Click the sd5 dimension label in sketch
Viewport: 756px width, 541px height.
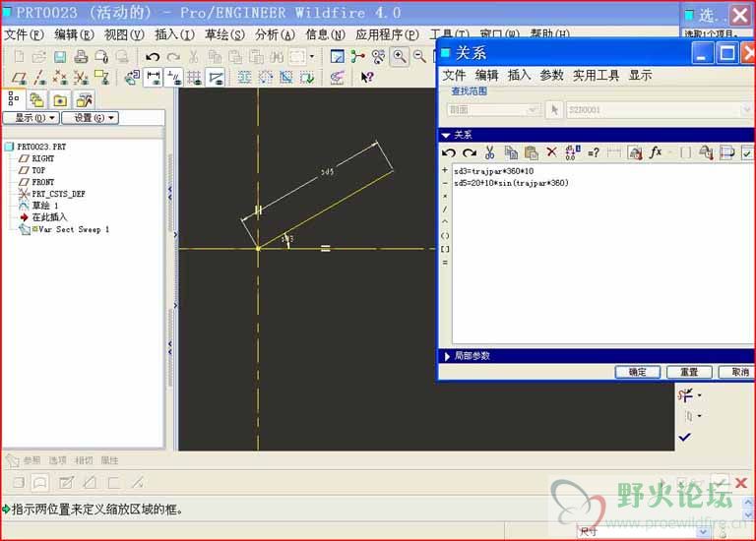(328, 171)
